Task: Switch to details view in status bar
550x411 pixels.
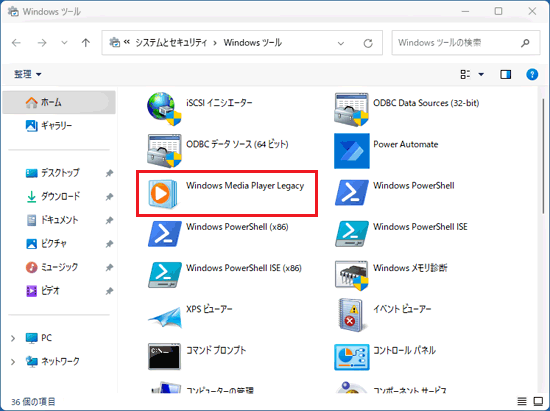Action: pos(522,401)
